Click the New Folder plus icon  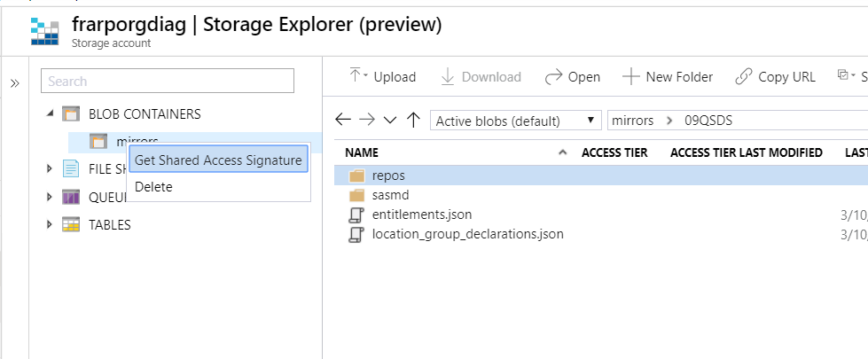coord(630,77)
